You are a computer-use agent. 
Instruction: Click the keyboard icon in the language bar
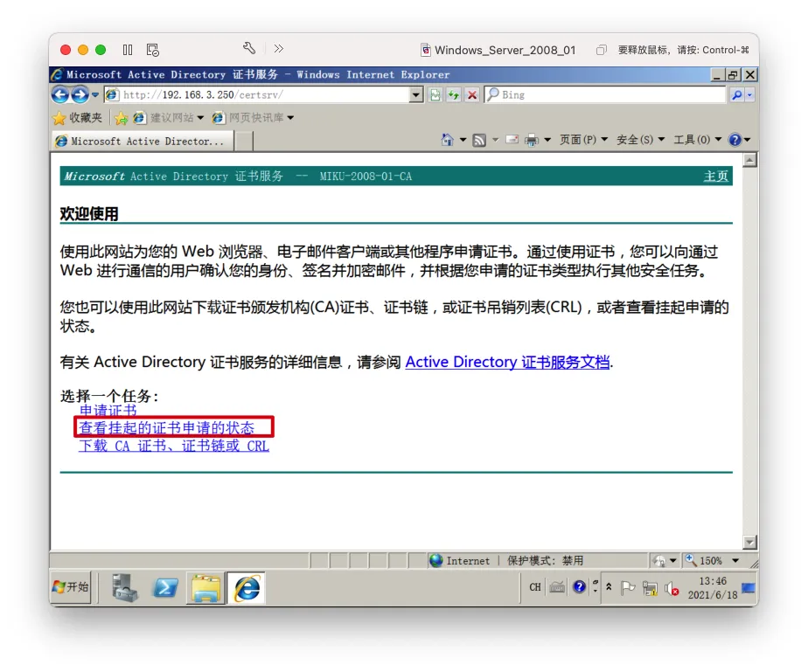pos(557,587)
